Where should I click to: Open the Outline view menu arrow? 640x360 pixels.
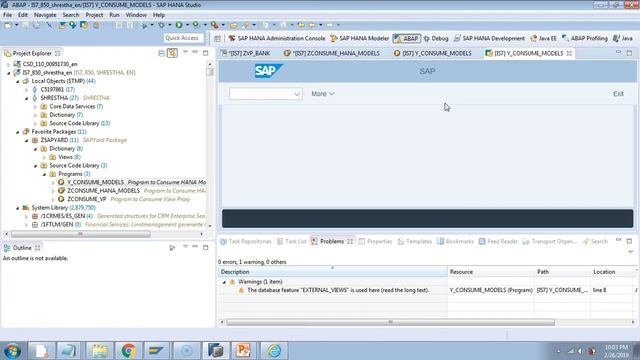pyautogui.click(x=185, y=247)
